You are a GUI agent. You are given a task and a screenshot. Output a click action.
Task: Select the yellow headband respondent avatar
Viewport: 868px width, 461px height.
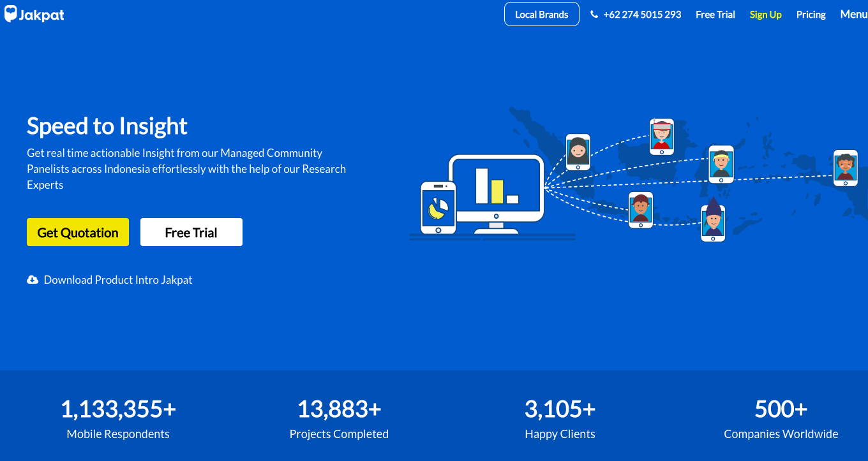(x=721, y=164)
